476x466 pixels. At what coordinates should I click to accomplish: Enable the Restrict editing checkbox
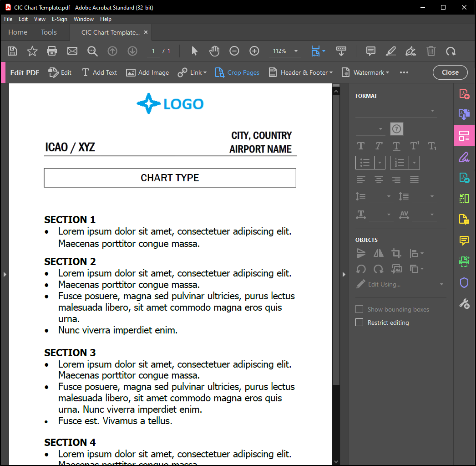pyautogui.click(x=360, y=323)
